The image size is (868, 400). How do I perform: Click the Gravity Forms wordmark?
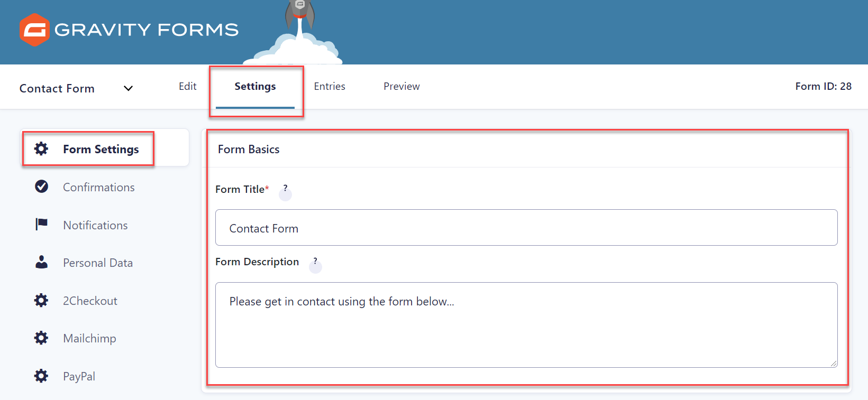[147, 30]
